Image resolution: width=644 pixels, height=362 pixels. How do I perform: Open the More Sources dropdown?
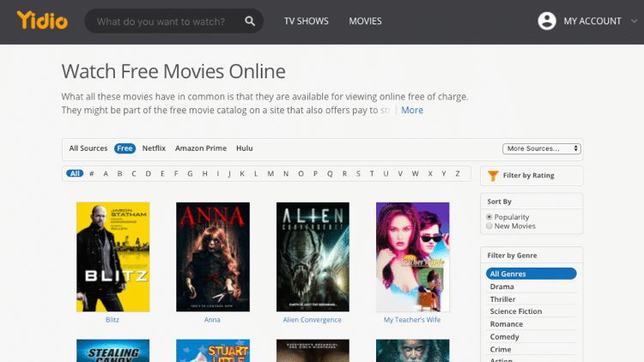point(541,148)
